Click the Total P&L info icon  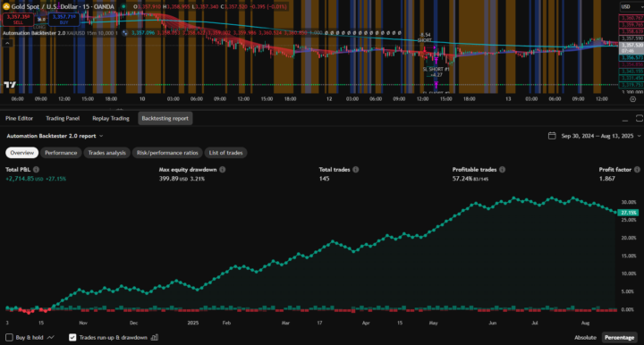pyautogui.click(x=36, y=170)
